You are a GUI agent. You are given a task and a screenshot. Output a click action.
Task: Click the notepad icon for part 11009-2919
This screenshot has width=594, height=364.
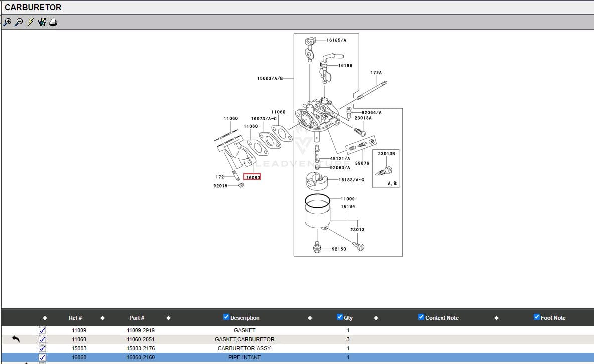click(43, 330)
